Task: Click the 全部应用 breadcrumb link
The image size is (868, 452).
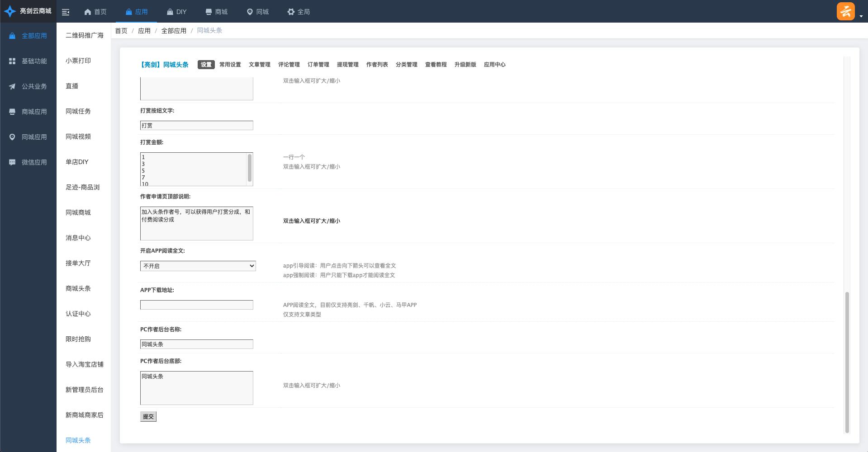Action: [x=174, y=31]
